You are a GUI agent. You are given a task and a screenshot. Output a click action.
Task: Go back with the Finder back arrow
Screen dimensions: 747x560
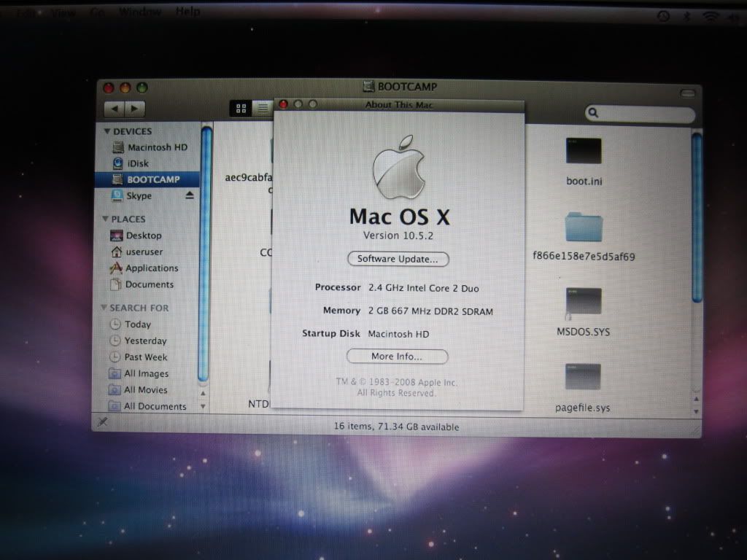(115, 109)
